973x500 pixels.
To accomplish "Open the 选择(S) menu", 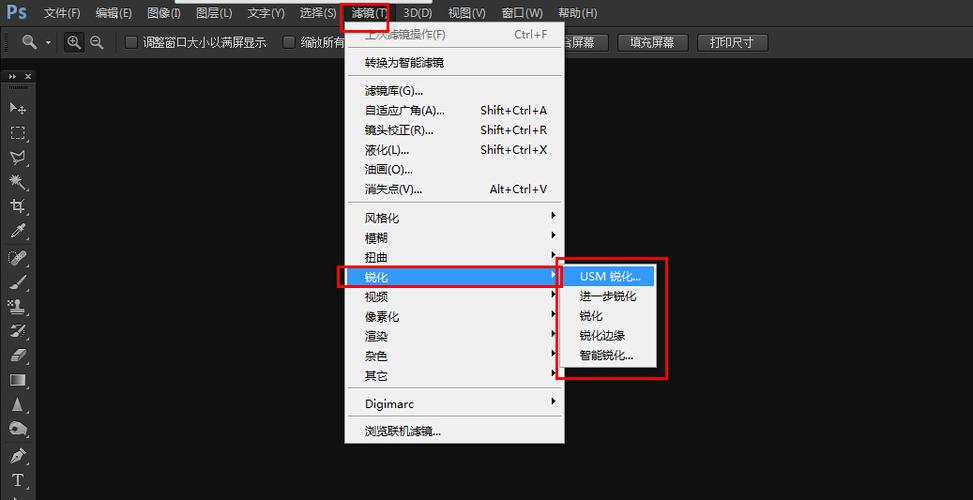I will 318,12.
